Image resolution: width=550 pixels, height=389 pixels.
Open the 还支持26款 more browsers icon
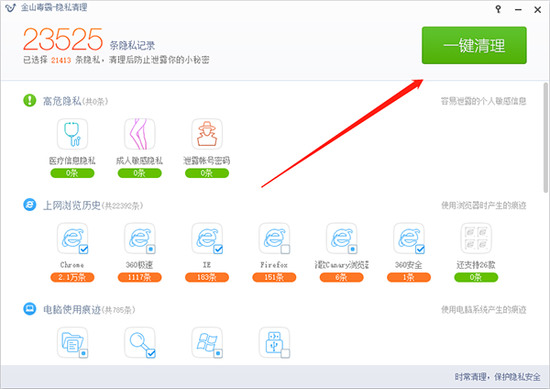[x=476, y=239]
